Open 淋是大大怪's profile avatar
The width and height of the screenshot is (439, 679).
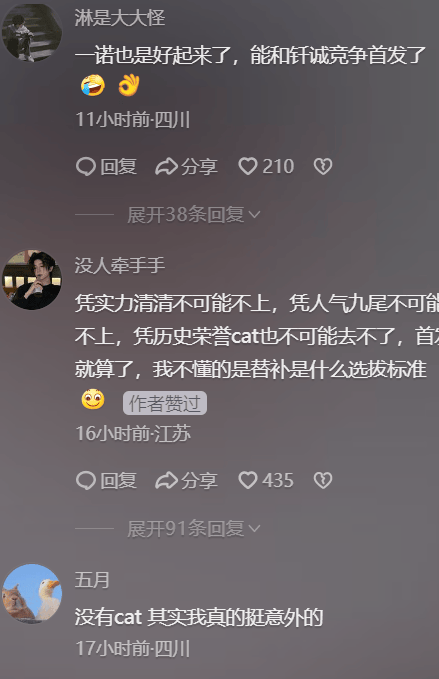pos(32,31)
